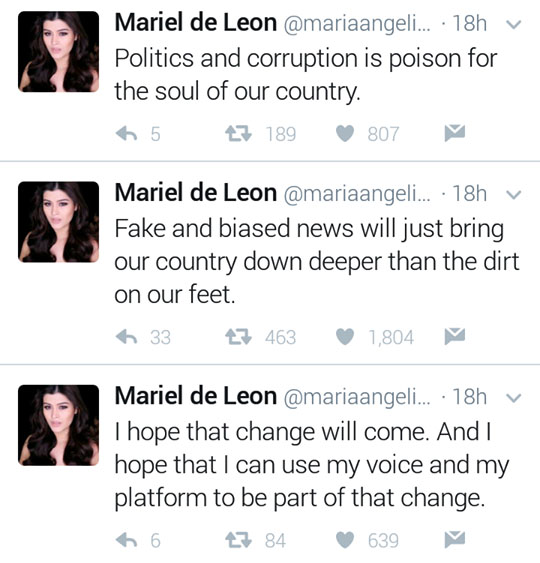Screen dimensions: 540x563
Task: Like the tweet with 807 likes
Action: tap(345, 134)
